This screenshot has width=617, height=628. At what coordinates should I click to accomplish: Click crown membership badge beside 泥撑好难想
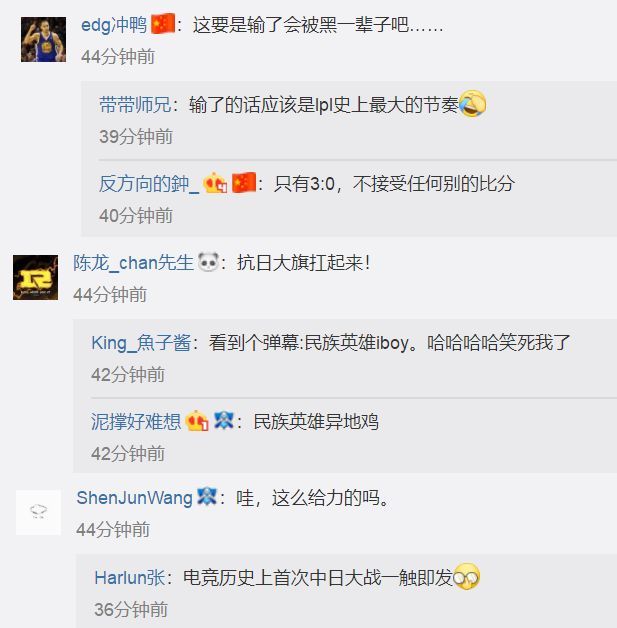197,421
